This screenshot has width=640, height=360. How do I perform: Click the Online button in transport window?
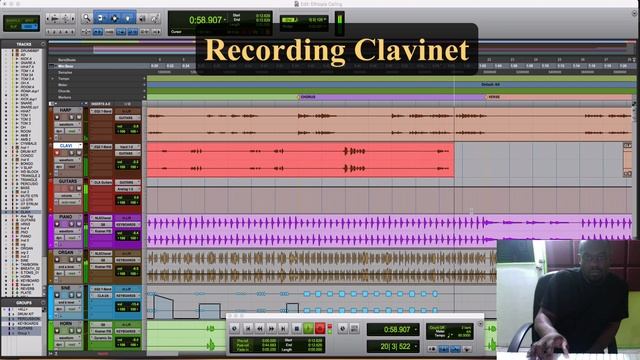pyautogui.click(x=234, y=328)
